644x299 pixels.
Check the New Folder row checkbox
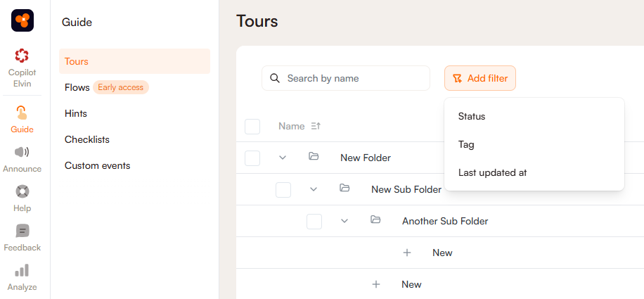coord(252,158)
